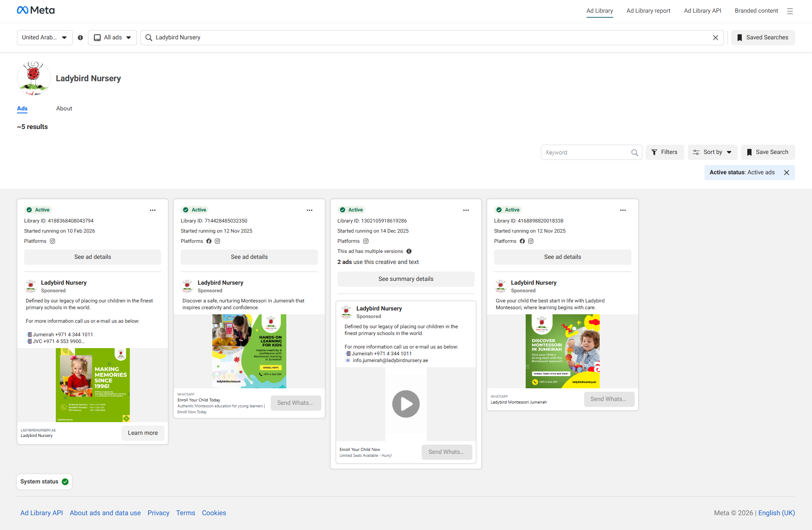Viewport: 812px width, 530px height.
Task: Open About ads and data use link
Action: (105, 513)
